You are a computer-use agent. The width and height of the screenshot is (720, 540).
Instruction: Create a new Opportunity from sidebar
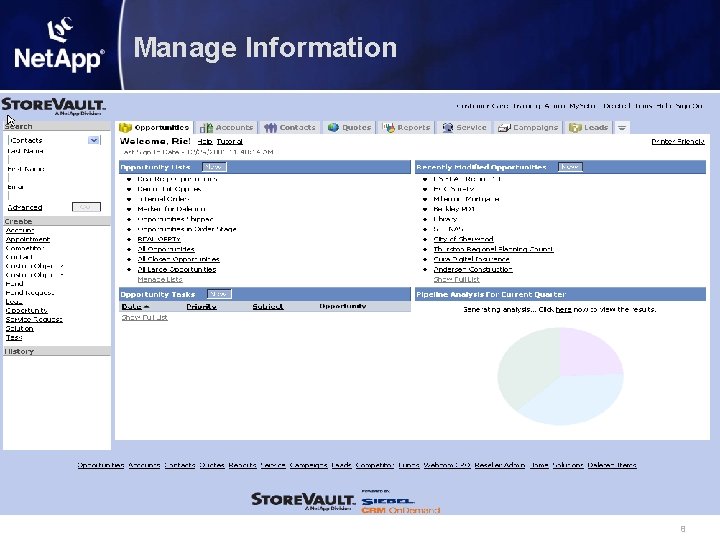[x=27, y=310]
